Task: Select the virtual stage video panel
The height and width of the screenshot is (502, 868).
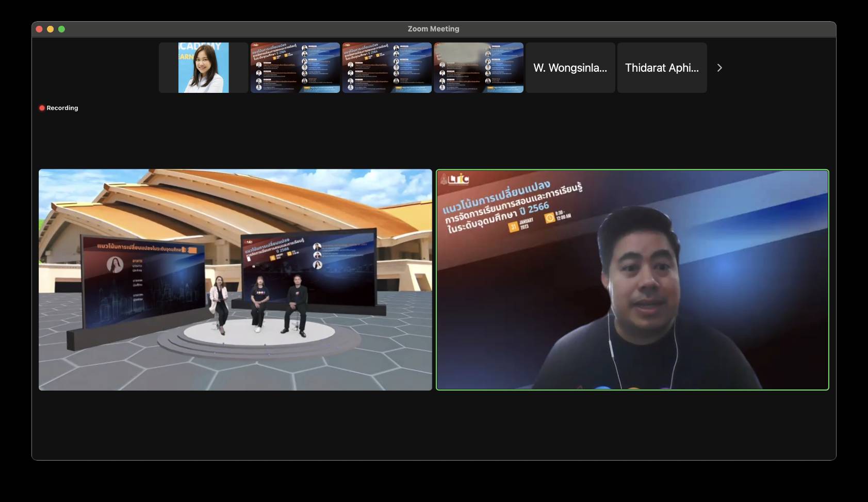Action: coord(235,280)
